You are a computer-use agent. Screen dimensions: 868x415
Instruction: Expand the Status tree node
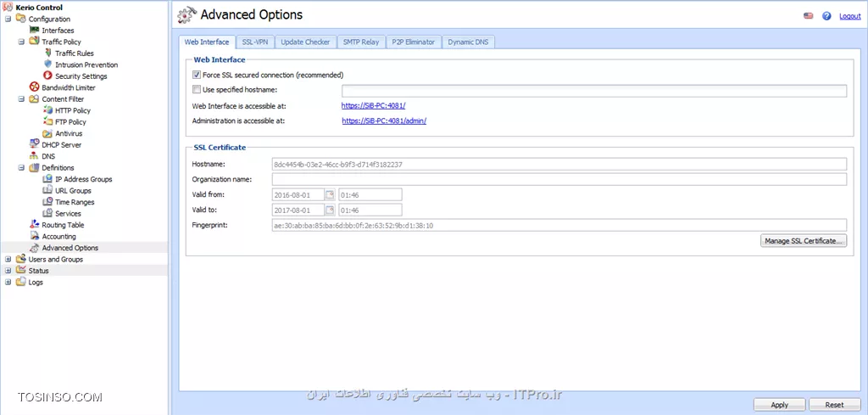(8, 271)
